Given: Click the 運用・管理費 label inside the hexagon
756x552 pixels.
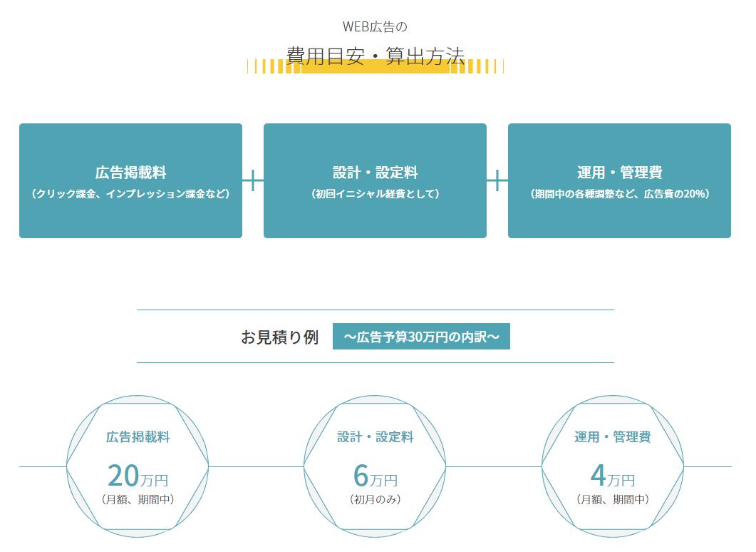Looking at the screenshot, I should 613,437.
